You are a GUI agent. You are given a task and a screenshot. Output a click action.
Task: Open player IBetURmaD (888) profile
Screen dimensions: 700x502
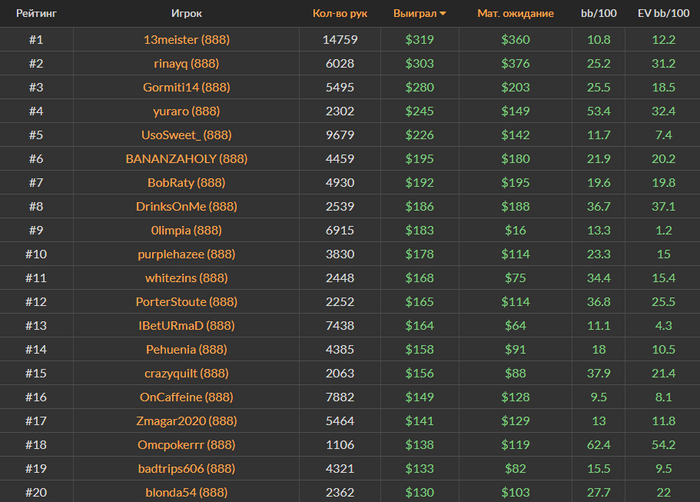point(187,326)
